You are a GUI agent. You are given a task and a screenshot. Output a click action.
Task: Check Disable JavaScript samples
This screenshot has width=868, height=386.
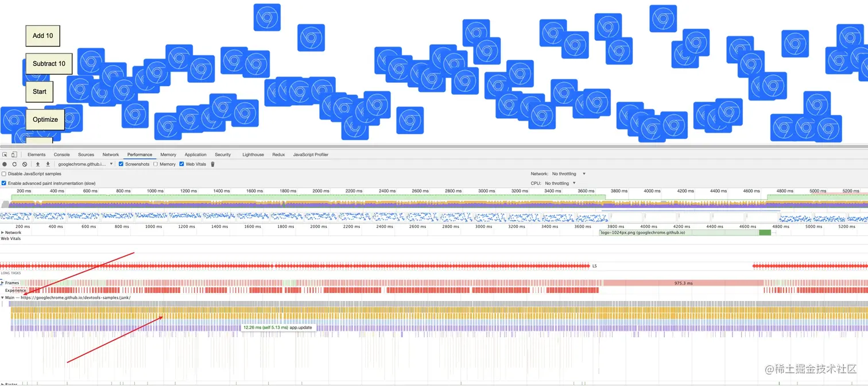click(x=4, y=173)
